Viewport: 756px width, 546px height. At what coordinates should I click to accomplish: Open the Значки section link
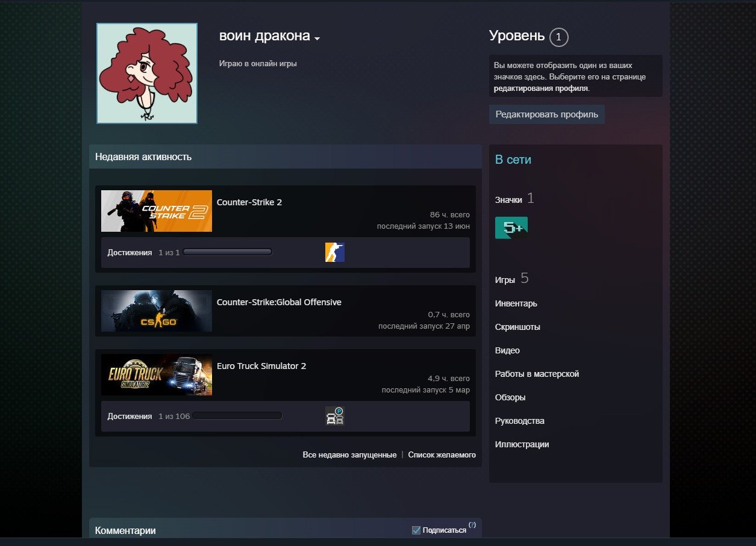[x=508, y=200]
